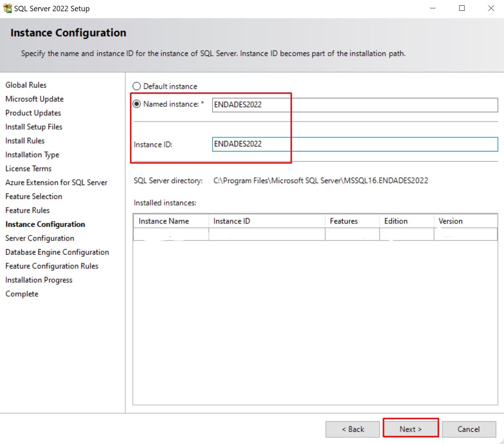Click the Installed instances label
Screen dimensions: 504x444
click(165, 203)
